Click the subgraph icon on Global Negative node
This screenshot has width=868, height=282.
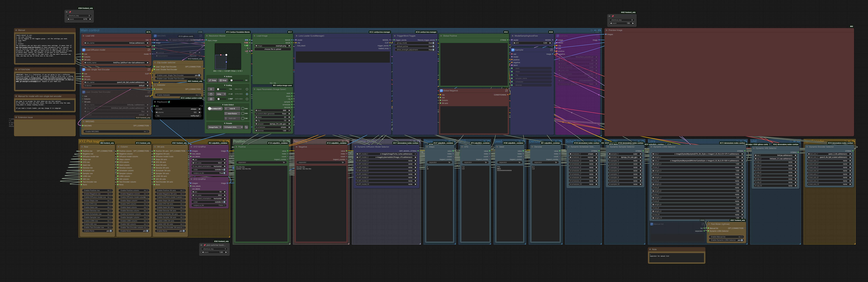point(441,90)
